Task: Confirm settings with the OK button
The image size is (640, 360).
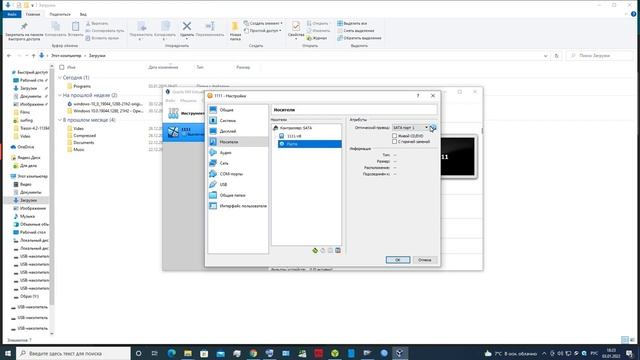Action: coord(398,260)
